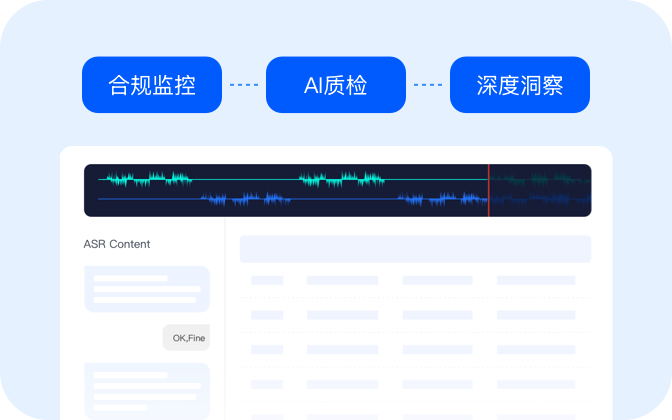
Task: Click the 合规监控 button
Action: click(151, 85)
